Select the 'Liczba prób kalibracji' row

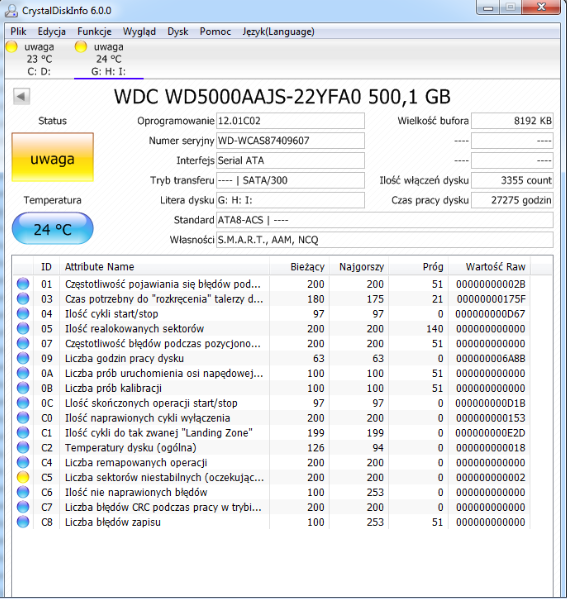(x=271, y=388)
